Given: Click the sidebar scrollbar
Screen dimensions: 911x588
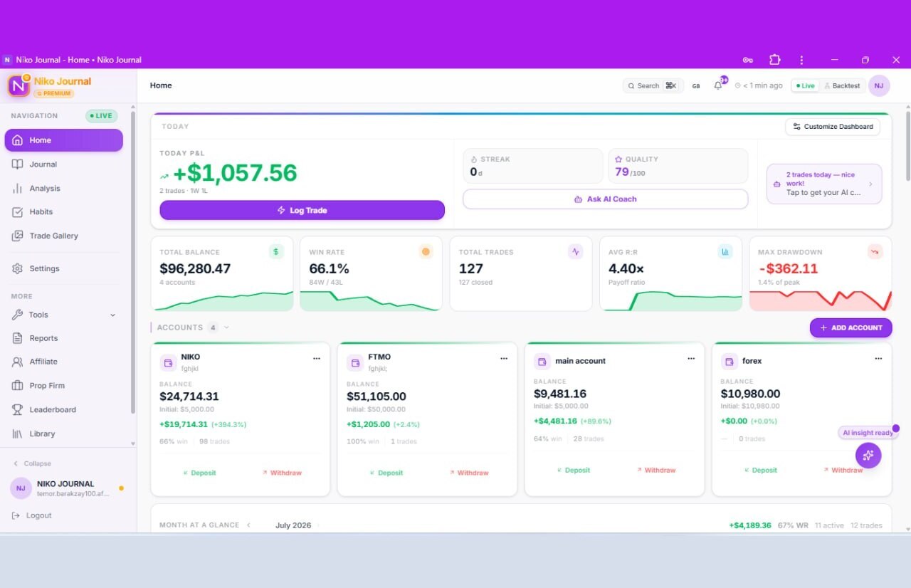Looking at the screenshot, I should coord(133,262).
